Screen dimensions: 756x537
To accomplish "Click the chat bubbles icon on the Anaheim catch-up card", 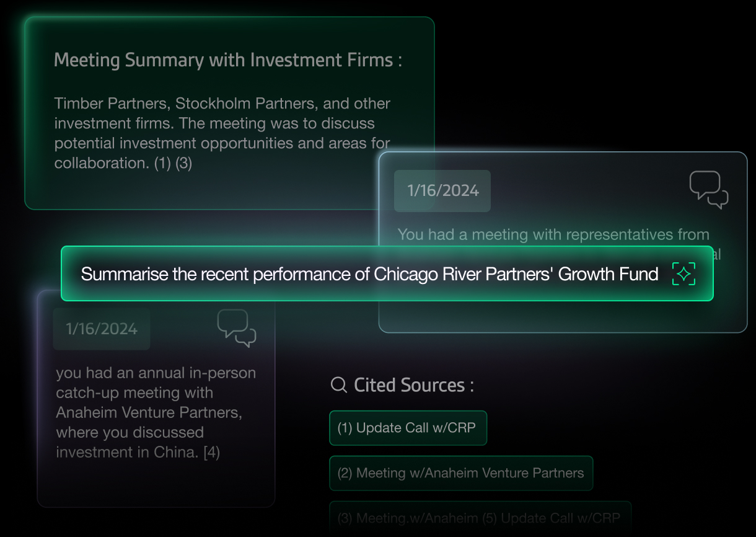I will (x=237, y=328).
